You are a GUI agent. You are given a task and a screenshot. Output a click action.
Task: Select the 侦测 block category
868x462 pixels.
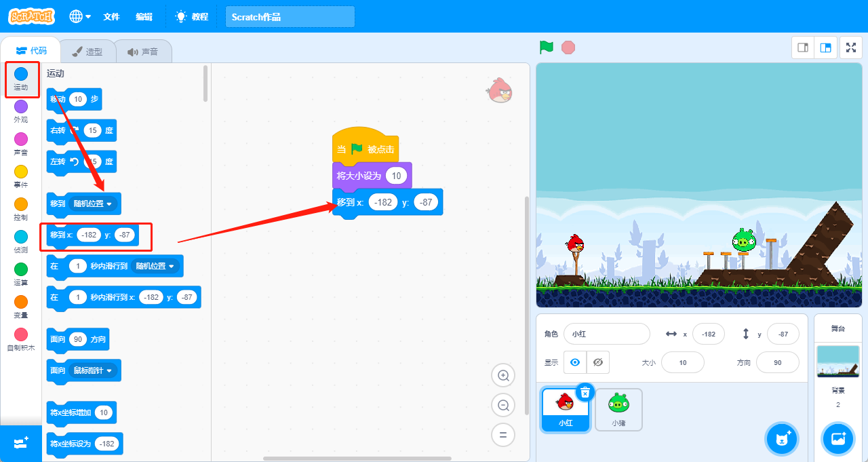pos(21,242)
